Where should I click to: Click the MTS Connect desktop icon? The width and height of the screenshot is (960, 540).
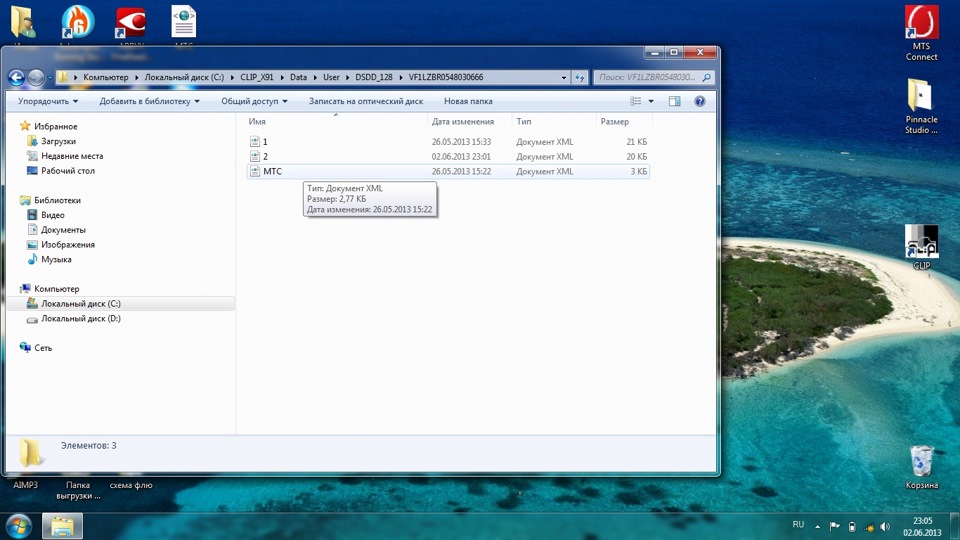tap(921, 32)
